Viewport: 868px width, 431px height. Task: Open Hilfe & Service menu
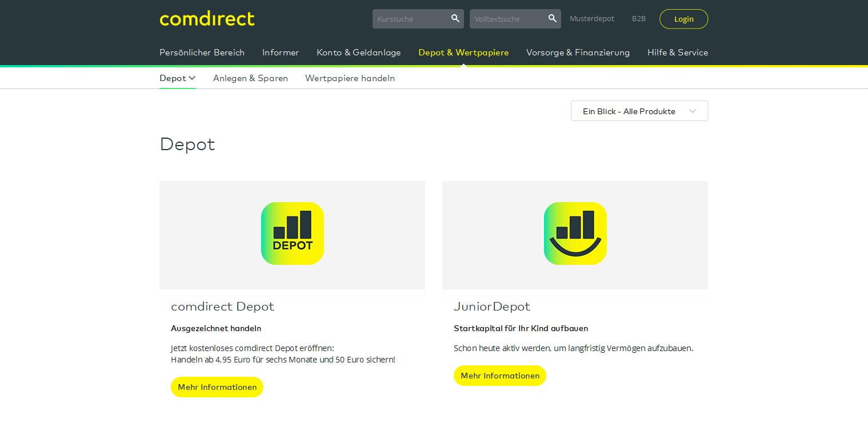678,53
